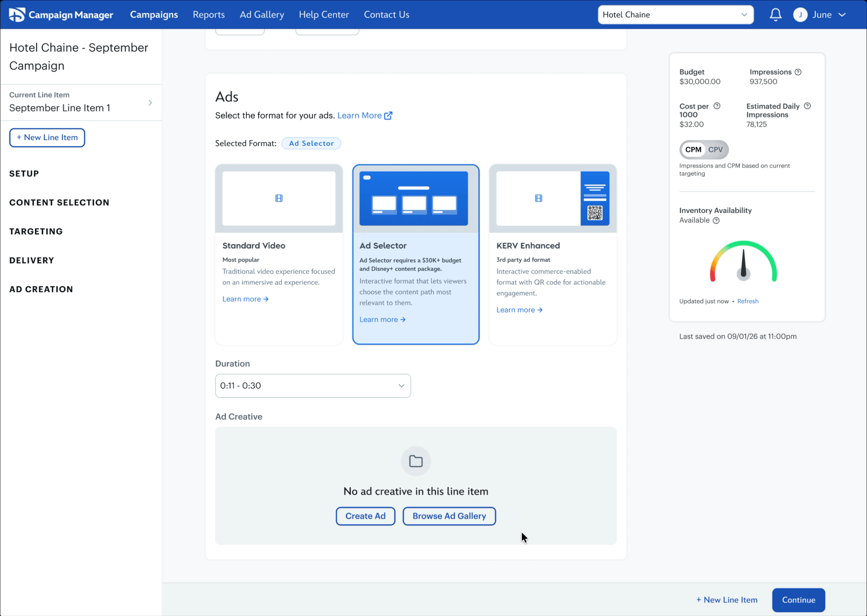Click the Continue button

tap(798, 600)
